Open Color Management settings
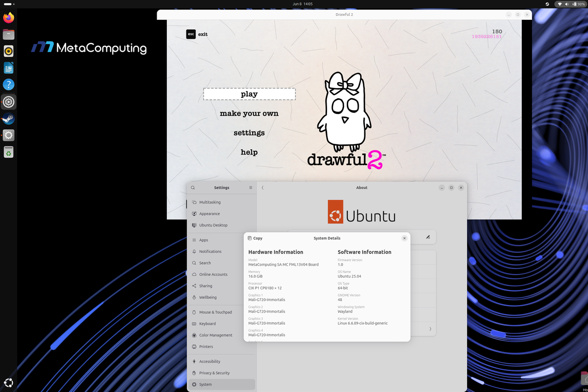588x392 pixels. coord(221,335)
